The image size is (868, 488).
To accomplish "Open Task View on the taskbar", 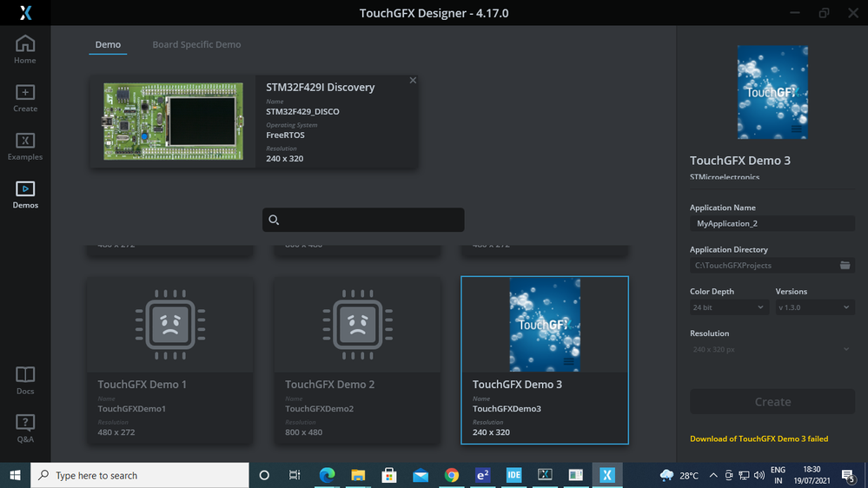I will (295, 475).
